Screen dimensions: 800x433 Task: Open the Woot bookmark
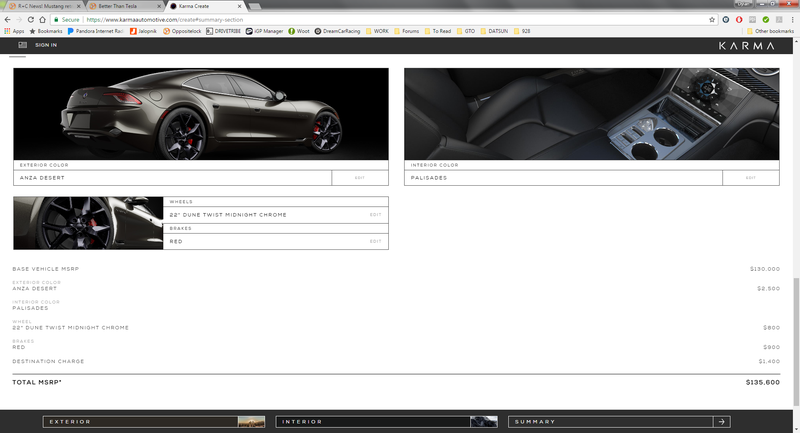click(299, 31)
